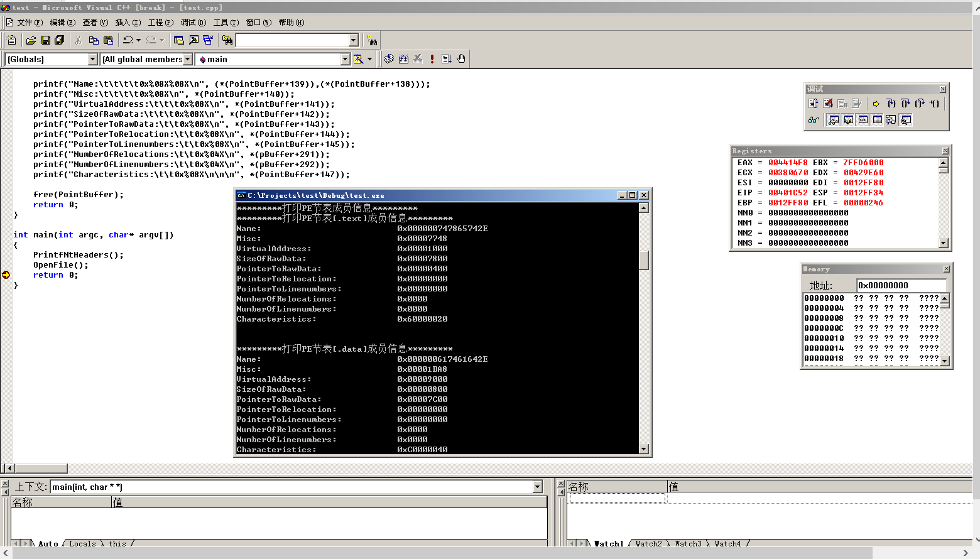Click the Registers window scroll-down arrow
The width and height of the screenshot is (980, 559).
click(x=943, y=243)
